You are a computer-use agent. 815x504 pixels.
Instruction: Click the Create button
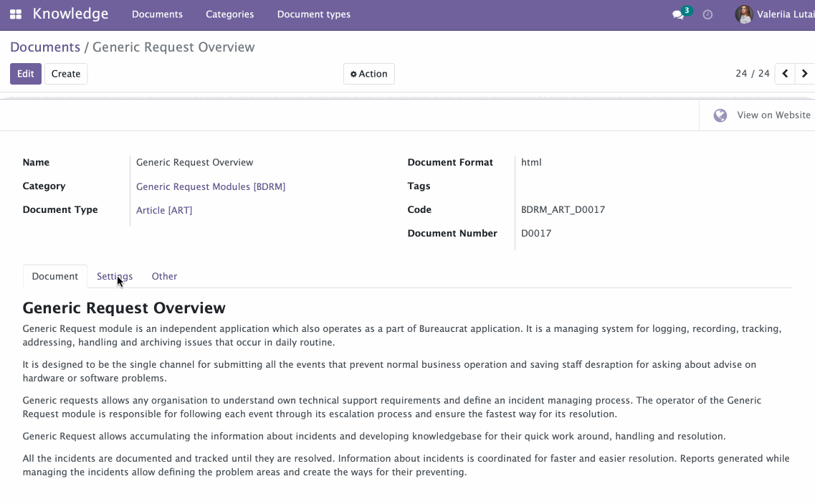click(x=66, y=74)
